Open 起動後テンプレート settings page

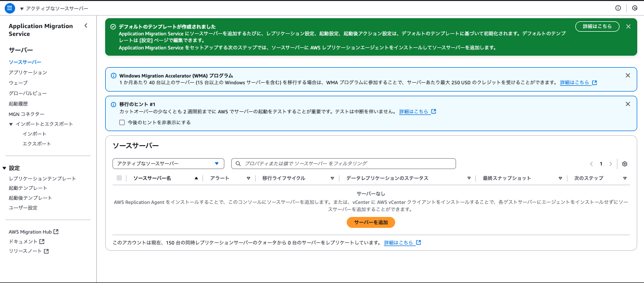pos(31,198)
